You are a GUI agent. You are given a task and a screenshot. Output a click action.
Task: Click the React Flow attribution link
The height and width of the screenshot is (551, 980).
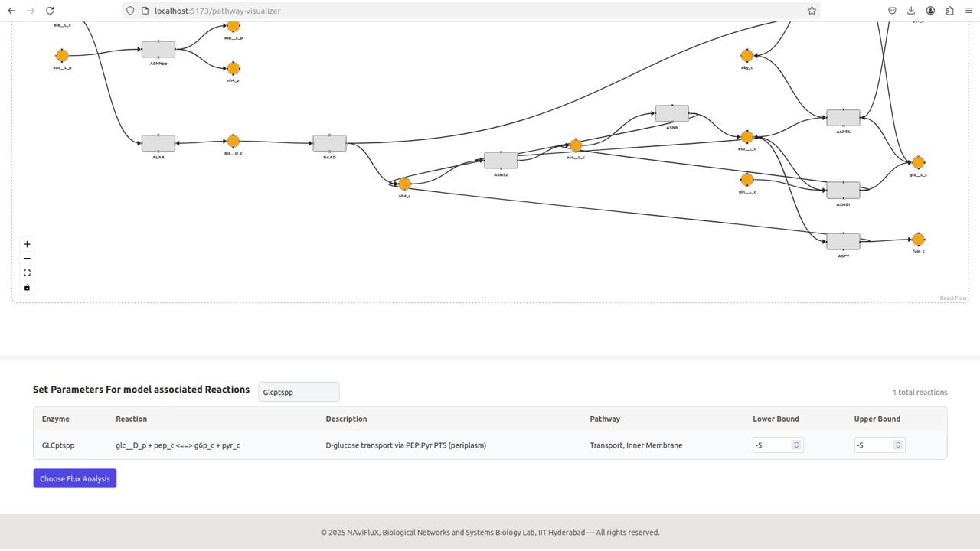(x=953, y=298)
